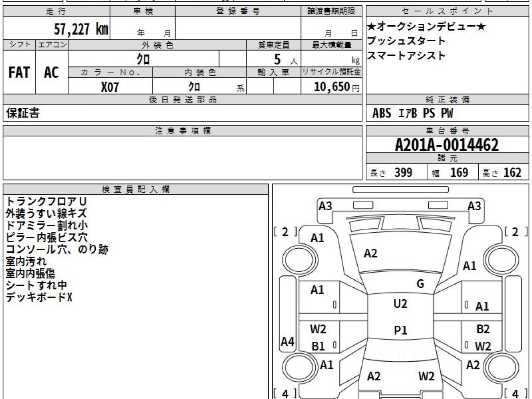Screen dimensions: 532x399
Task: Click the recycle deposit amount 10,650円
Action: (x=337, y=87)
